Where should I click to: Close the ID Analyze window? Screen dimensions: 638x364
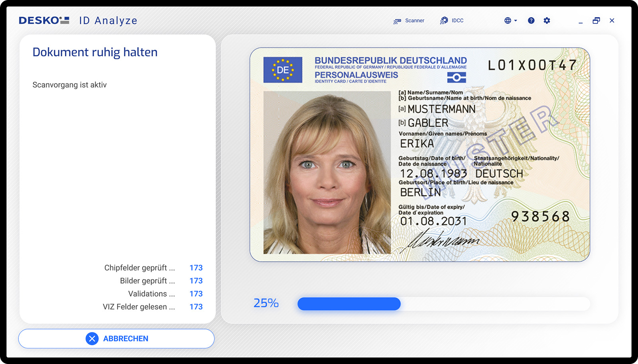612,21
